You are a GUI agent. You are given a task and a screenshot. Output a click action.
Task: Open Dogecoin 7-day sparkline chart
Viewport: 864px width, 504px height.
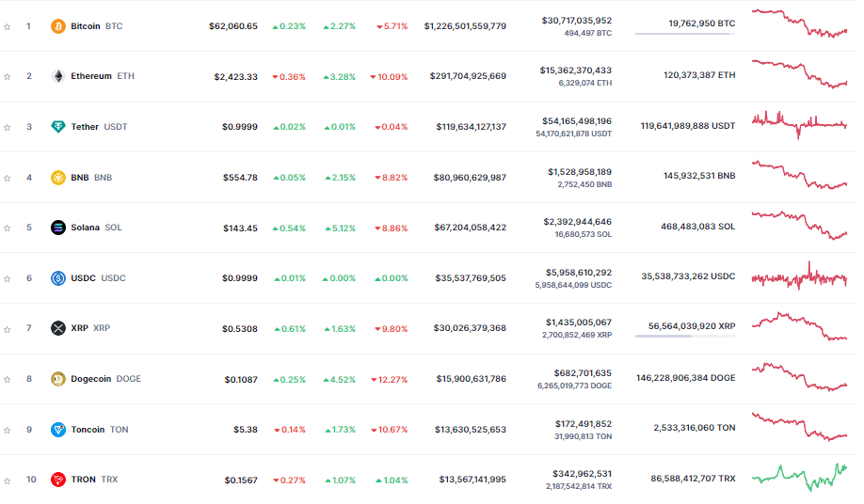799,377
